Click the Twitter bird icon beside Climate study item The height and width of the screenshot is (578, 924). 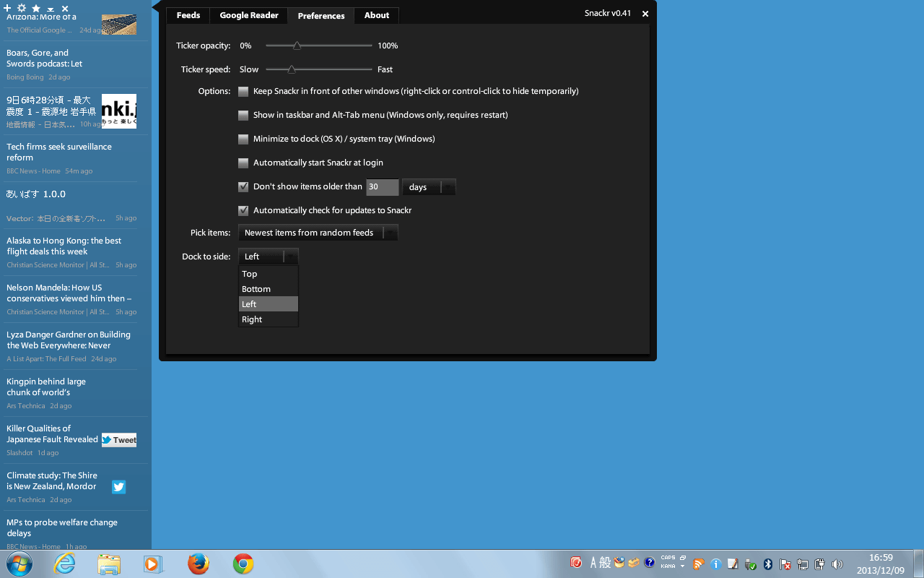[x=119, y=487]
